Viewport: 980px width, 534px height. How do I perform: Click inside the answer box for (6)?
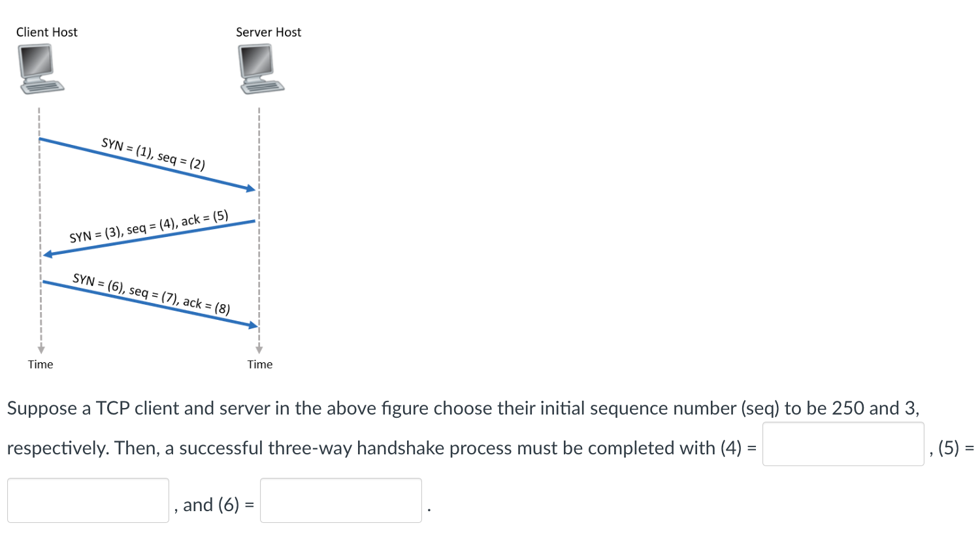point(340,500)
